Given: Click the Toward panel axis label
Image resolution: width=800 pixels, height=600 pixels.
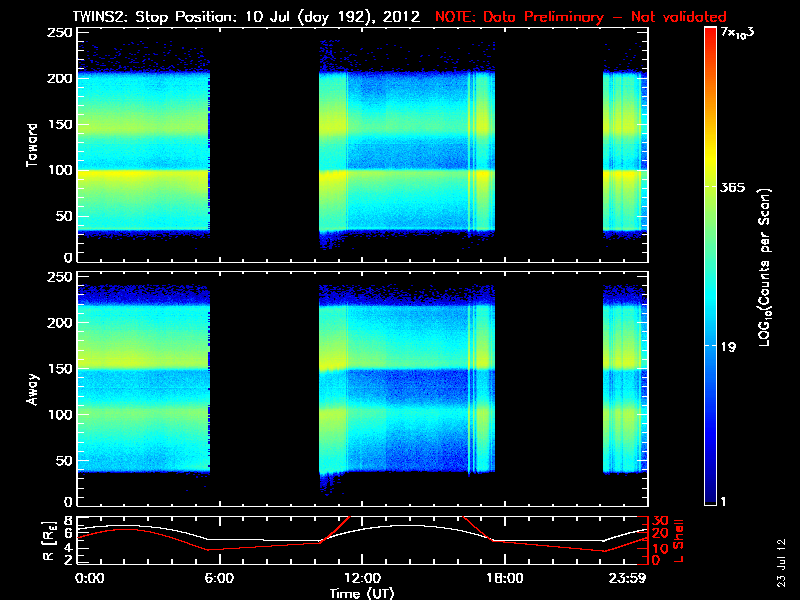Looking at the screenshot, I should pyautogui.click(x=32, y=145).
